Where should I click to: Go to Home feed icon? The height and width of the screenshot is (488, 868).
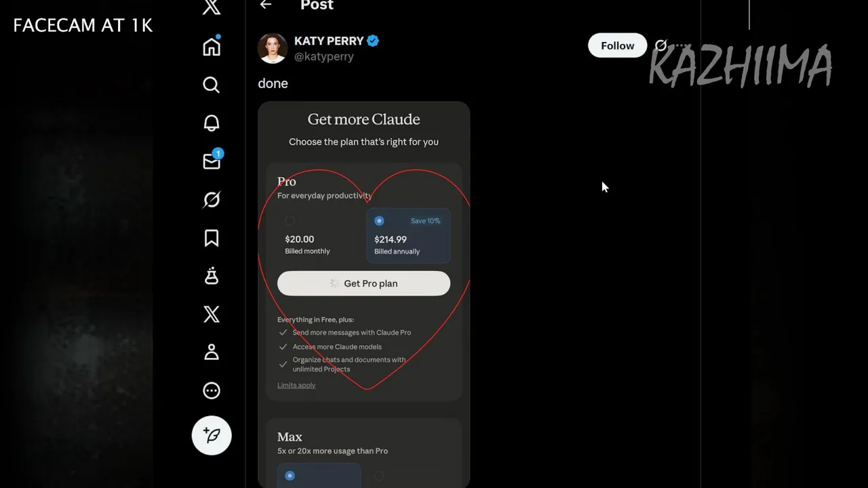[x=212, y=46]
